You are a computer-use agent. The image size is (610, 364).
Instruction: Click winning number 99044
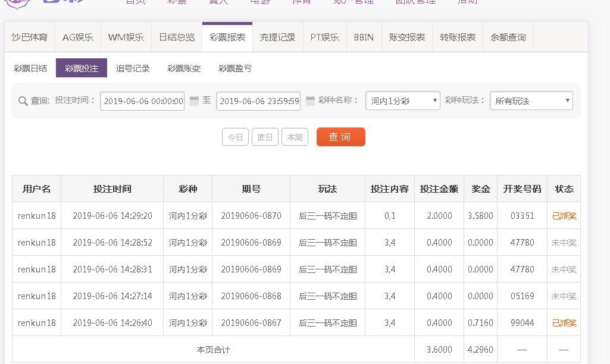pyautogui.click(x=522, y=323)
